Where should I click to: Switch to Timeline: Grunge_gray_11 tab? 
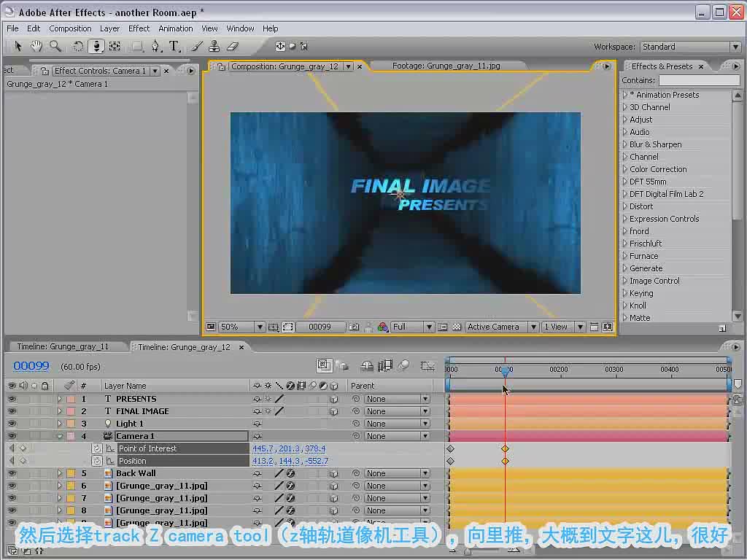(x=63, y=346)
